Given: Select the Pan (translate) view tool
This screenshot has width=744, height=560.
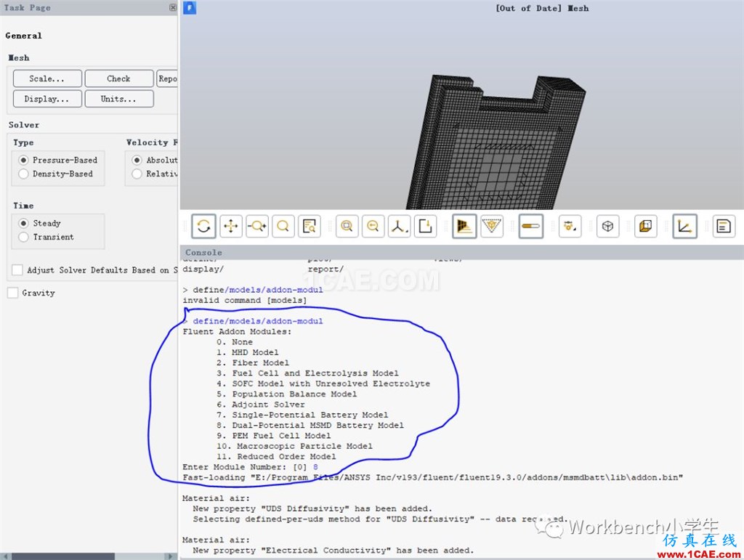Looking at the screenshot, I should (230, 226).
